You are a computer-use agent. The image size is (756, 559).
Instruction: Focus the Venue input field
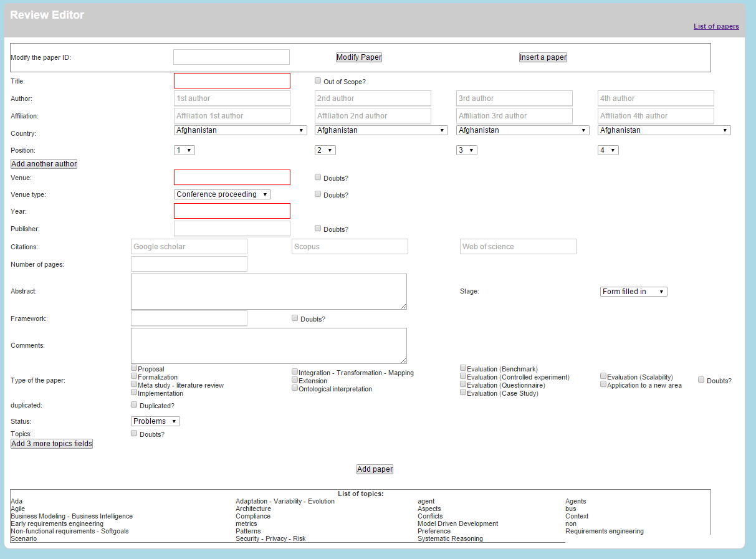(x=232, y=178)
